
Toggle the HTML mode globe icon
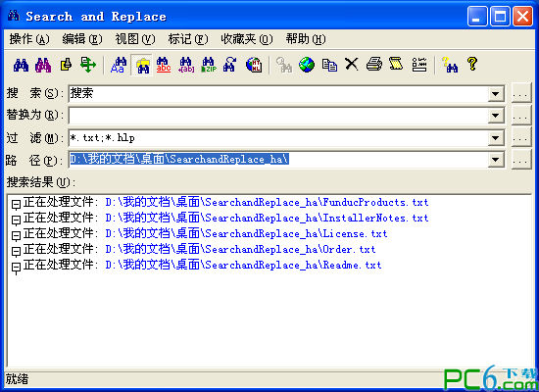(x=254, y=65)
